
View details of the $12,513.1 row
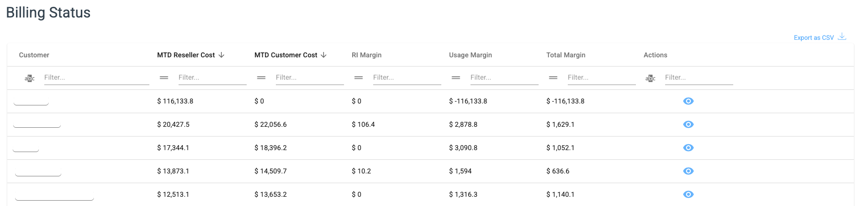[x=688, y=194]
